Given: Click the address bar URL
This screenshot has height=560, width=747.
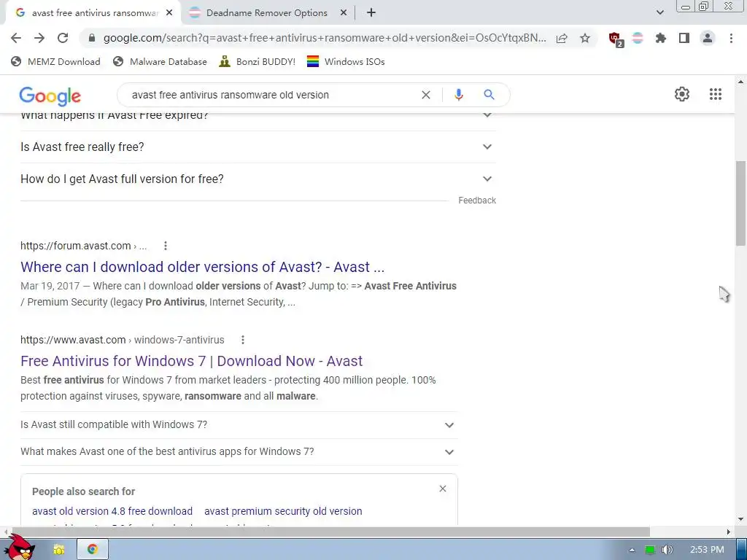Looking at the screenshot, I should (x=325, y=38).
